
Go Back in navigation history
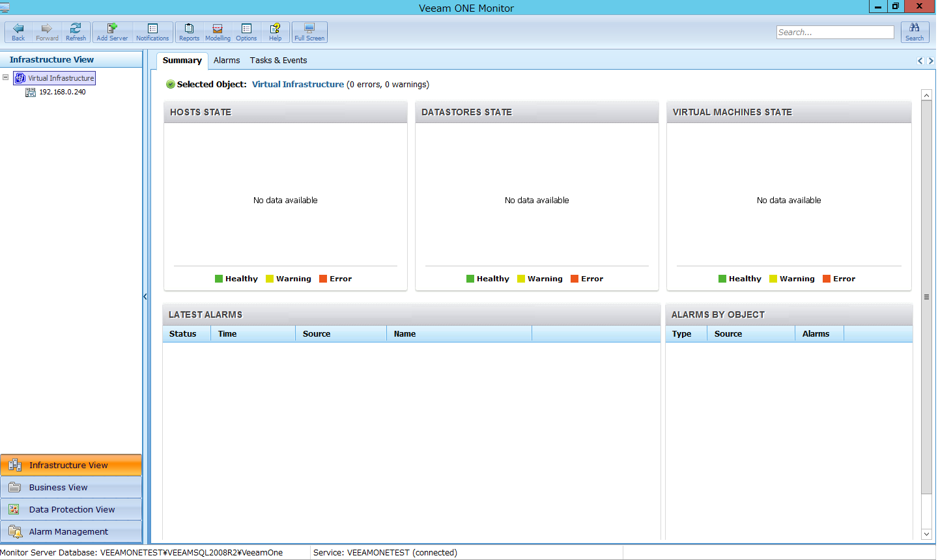18,32
